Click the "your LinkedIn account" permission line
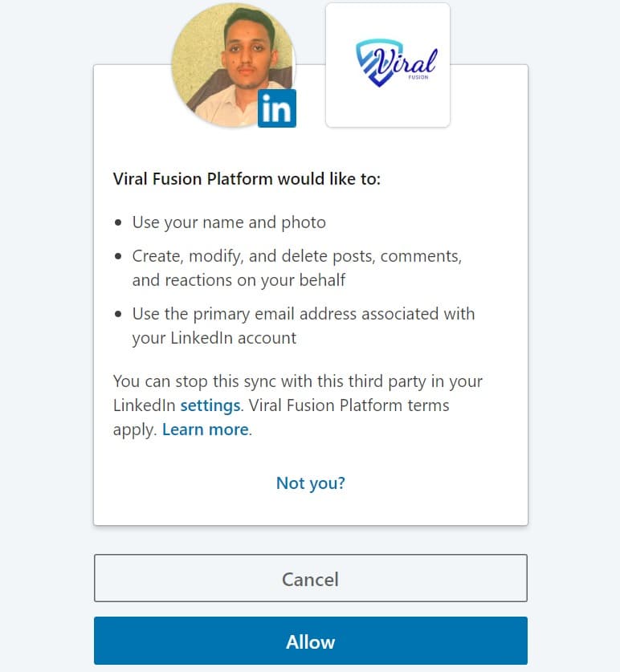This screenshot has width=620, height=672. (x=214, y=339)
